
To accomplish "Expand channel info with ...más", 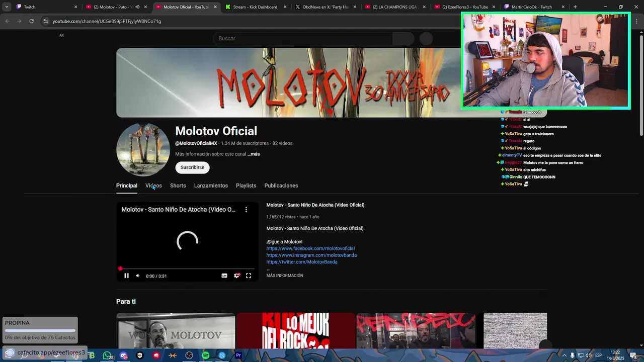I will point(254,154).
